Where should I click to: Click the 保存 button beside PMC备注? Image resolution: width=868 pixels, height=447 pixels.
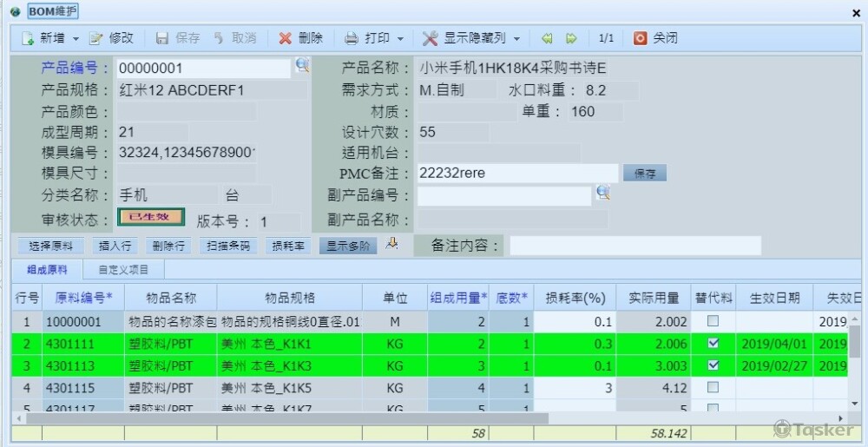pos(645,174)
